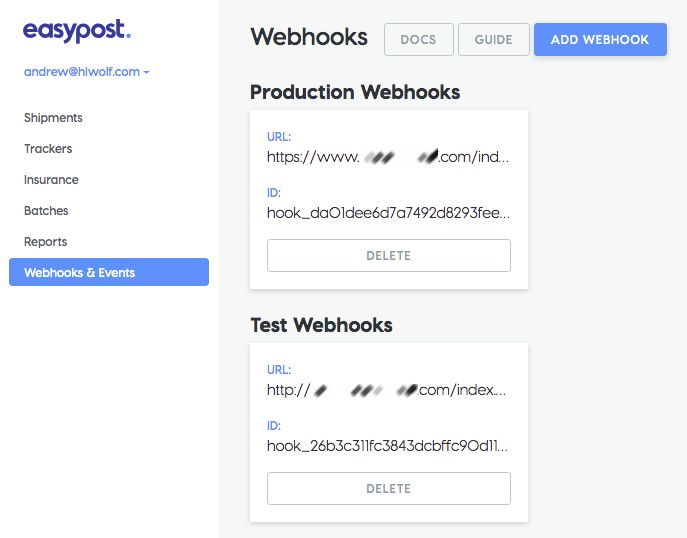This screenshot has height=538, width=687.
Task: Click ADD WEBHOOK button
Action: [600, 39]
